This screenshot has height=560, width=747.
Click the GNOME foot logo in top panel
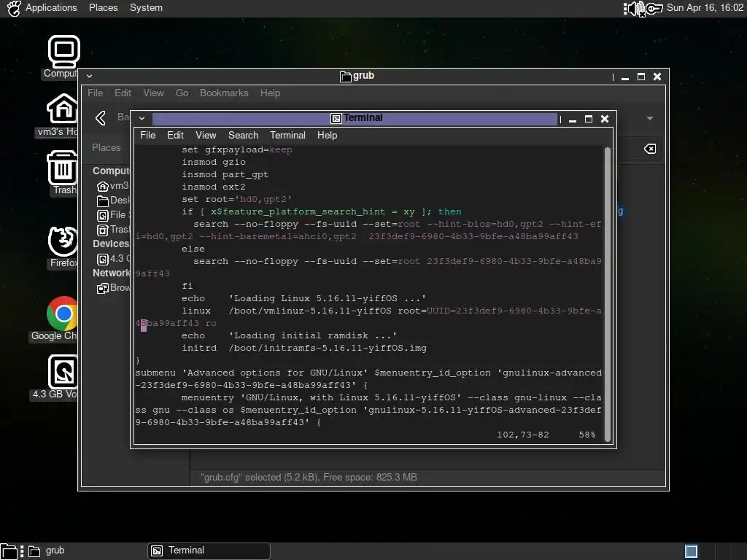14,8
